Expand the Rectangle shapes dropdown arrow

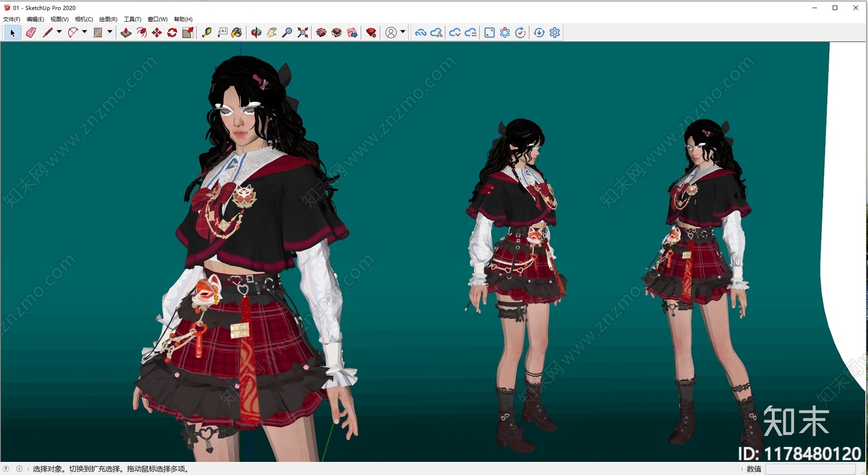(x=110, y=32)
